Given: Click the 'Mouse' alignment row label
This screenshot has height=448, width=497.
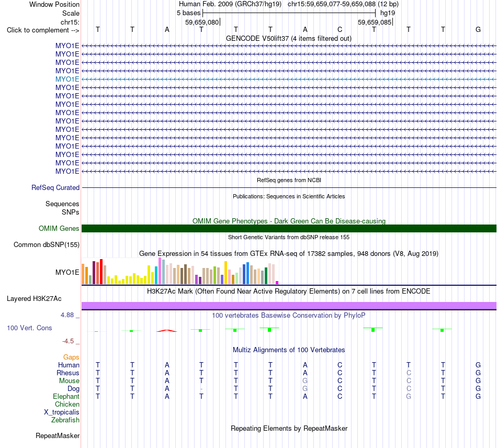Looking at the screenshot, I should 69,381.
